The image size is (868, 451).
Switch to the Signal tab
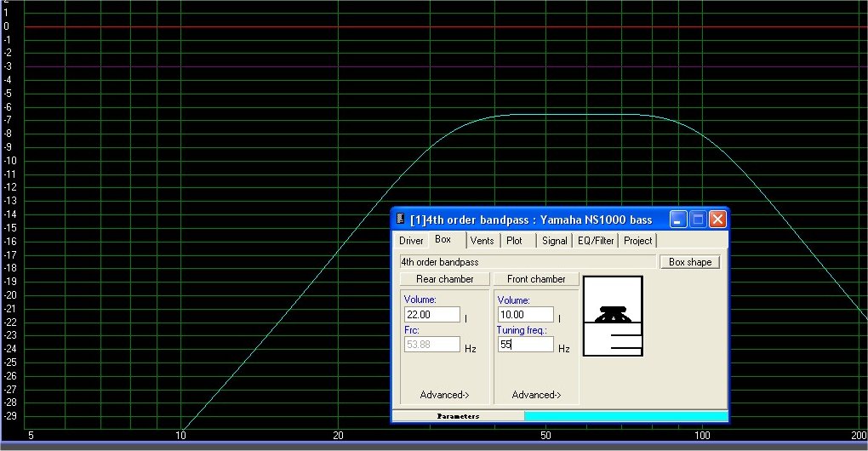(x=554, y=241)
